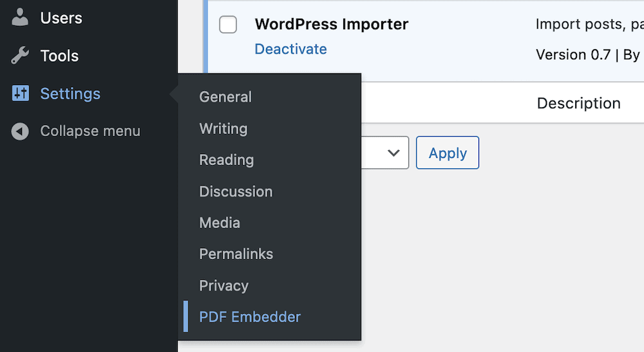
Task: Open the Settings menu label
Action: [70, 93]
